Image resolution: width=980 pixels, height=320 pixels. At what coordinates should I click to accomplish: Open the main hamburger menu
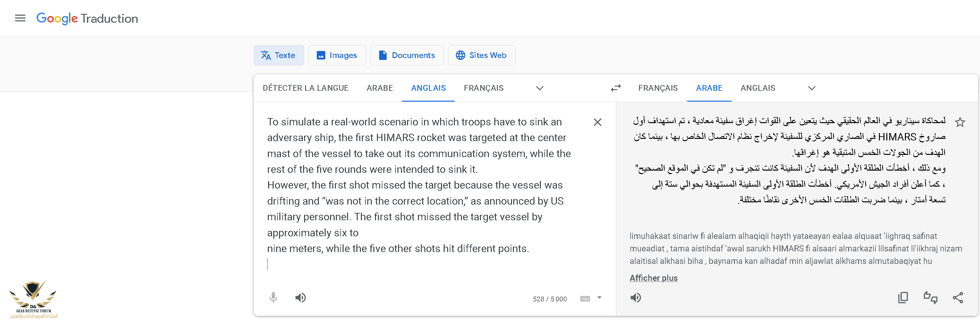pos(20,18)
